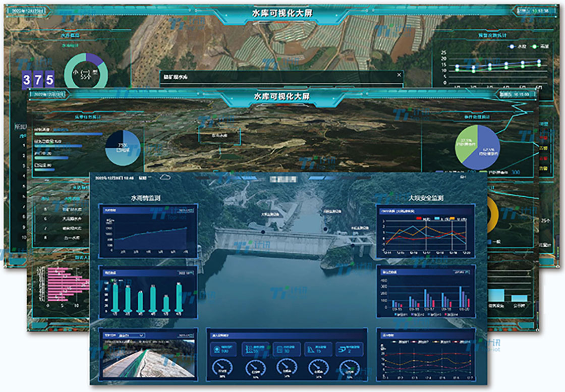
Task: Click the green 37.5% slice of event pie chart
Action: [x=465, y=142]
